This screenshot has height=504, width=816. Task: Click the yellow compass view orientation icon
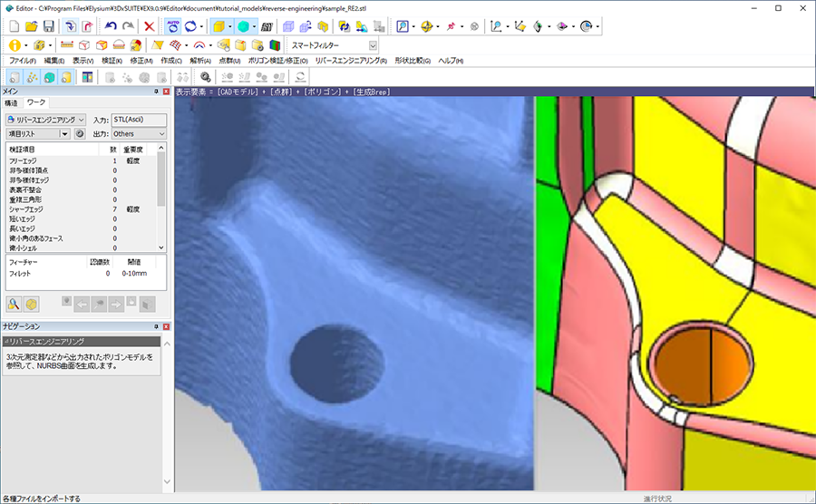(x=427, y=26)
